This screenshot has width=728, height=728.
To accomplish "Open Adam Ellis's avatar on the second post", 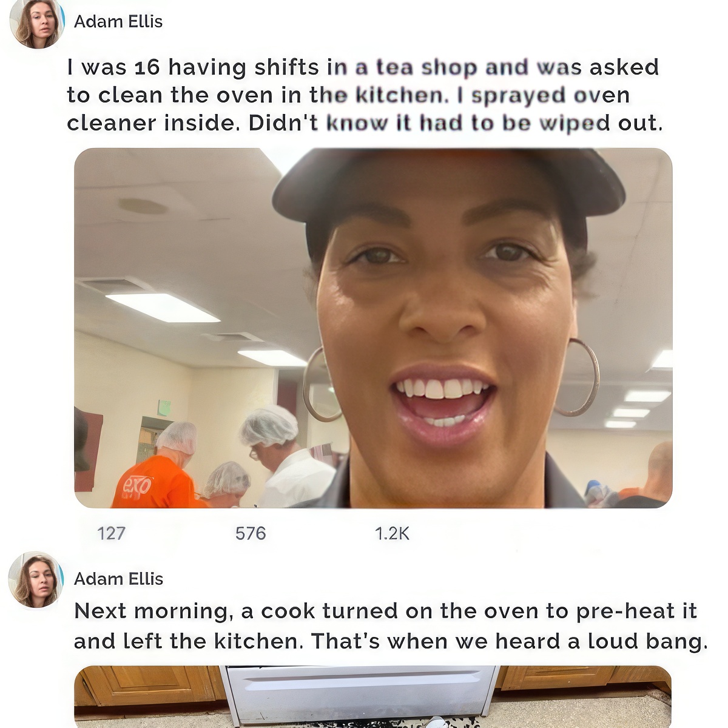I will [36, 579].
